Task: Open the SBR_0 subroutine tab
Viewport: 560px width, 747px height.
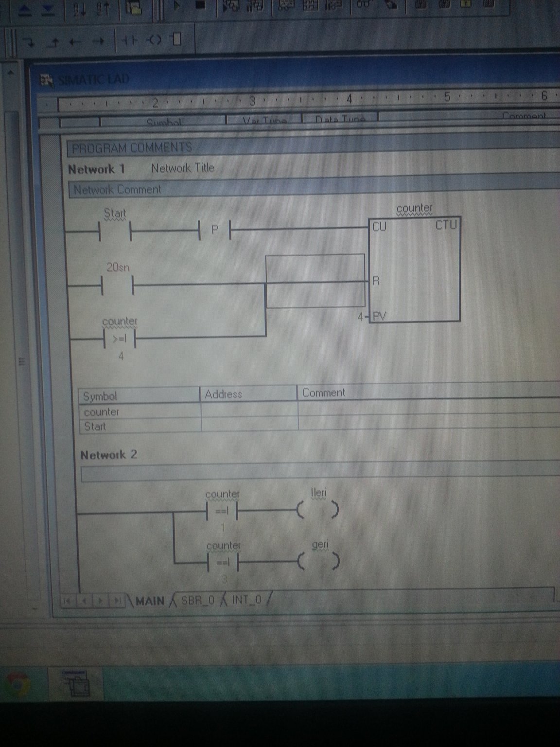Action: [x=198, y=600]
